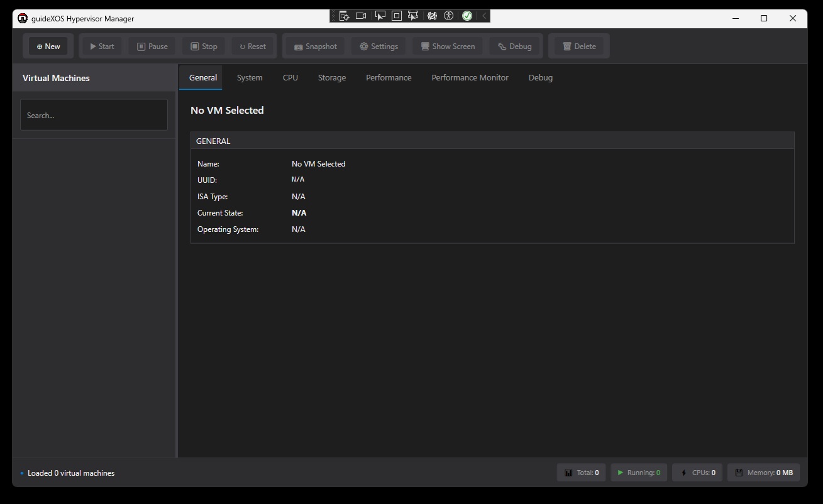The width and height of the screenshot is (823, 504).
Task: Click the Running: 0 status indicator
Action: (639, 473)
